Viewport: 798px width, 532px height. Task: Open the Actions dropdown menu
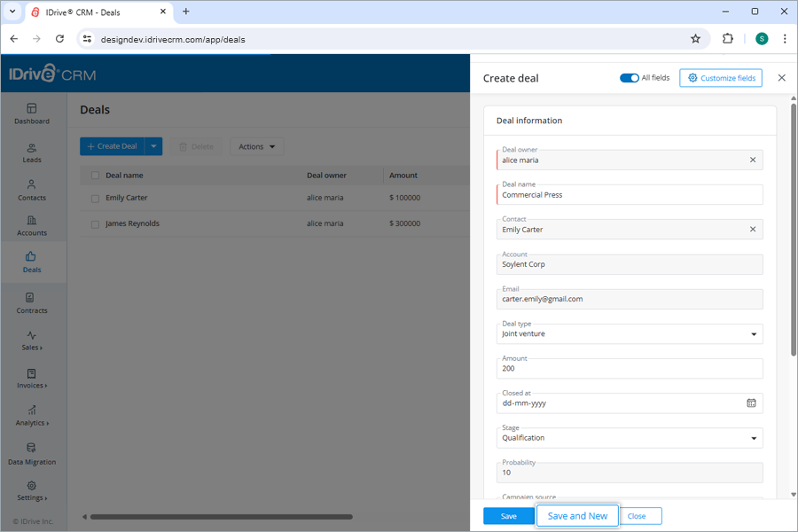(x=256, y=146)
